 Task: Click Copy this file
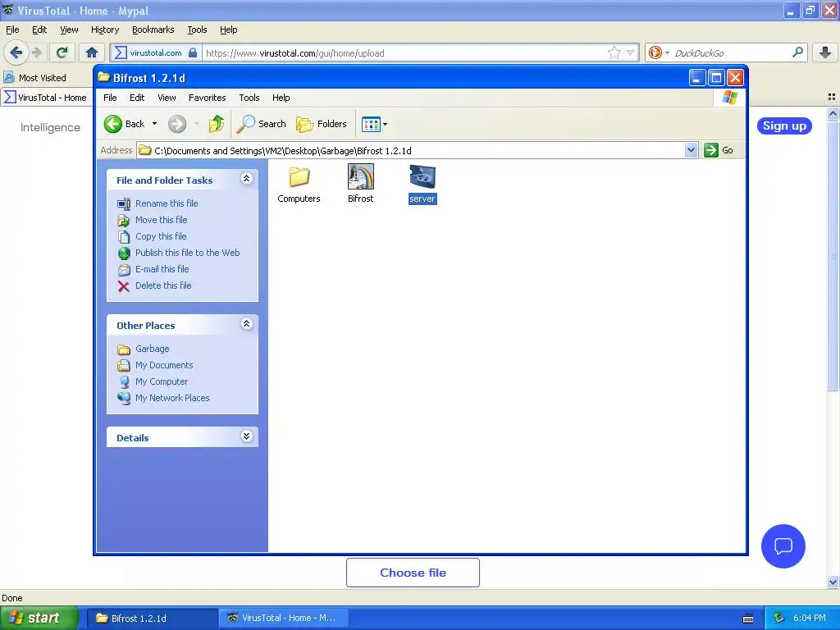tap(161, 236)
